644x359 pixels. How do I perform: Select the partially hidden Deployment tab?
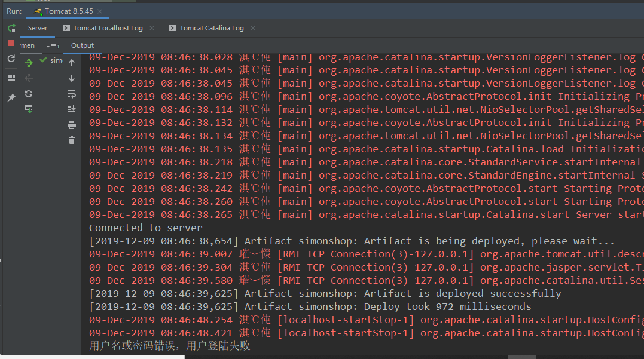(x=28, y=45)
